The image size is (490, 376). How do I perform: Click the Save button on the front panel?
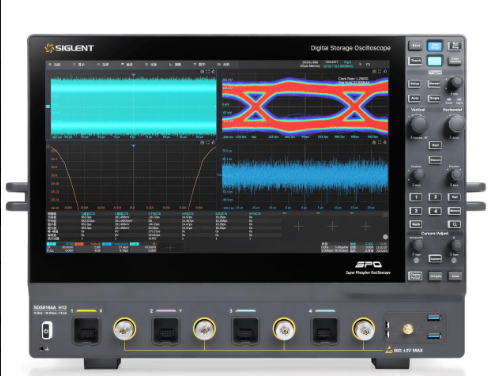415,46
